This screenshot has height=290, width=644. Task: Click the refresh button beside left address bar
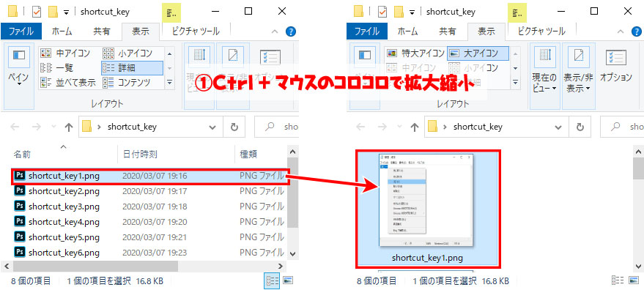coord(234,127)
